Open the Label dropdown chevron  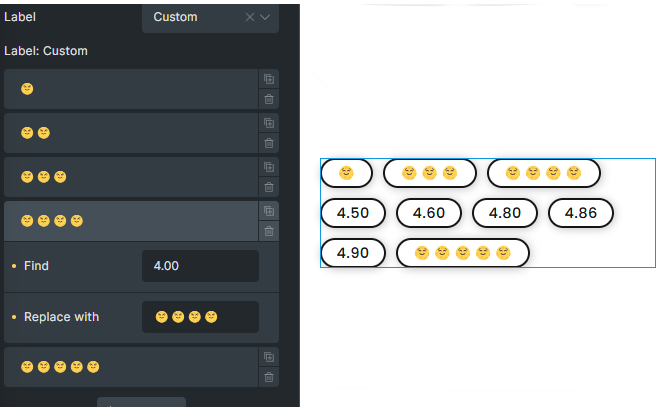265,17
